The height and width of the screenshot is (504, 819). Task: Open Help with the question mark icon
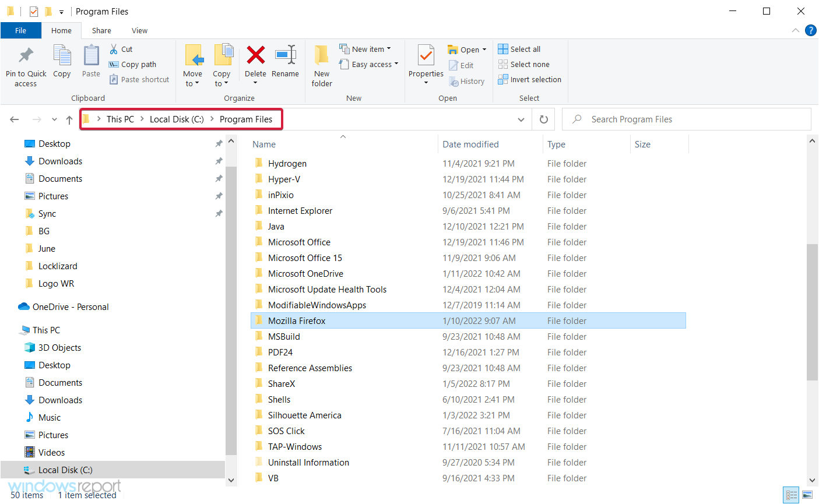coord(810,31)
